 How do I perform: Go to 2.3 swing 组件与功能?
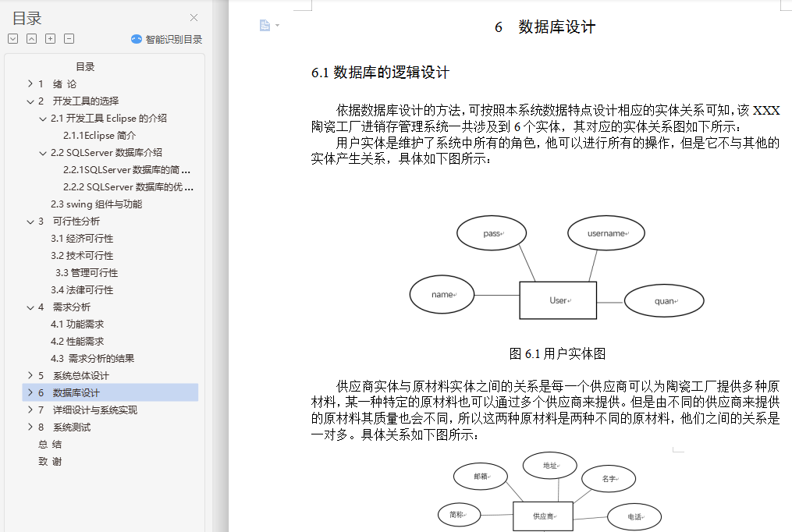click(x=97, y=204)
